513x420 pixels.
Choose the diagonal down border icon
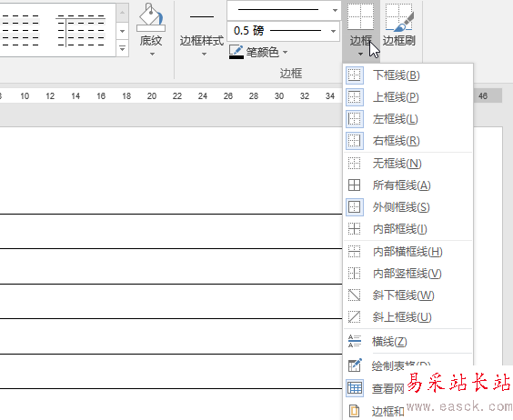click(354, 295)
